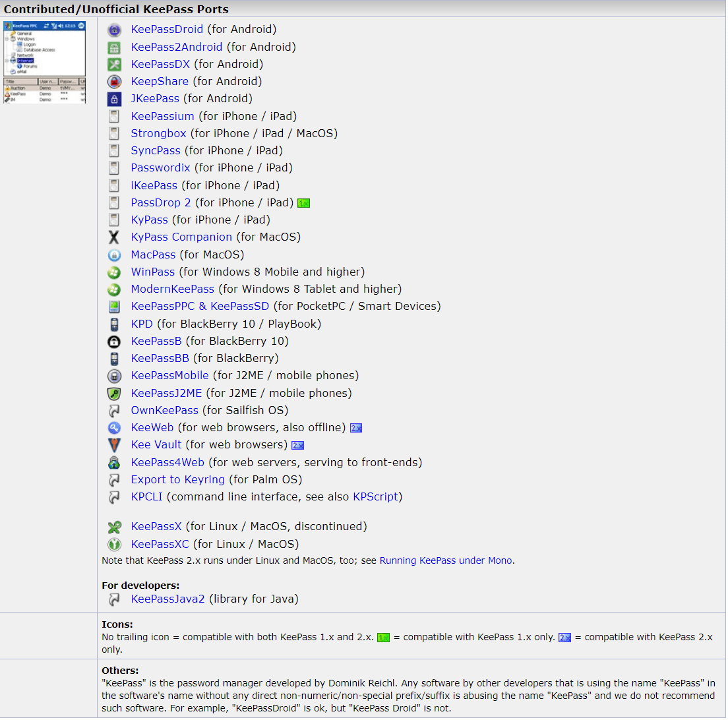Viewport: 728px width, 720px height.
Task: Follow the SyncPass link
Action: tap(156, 150)
